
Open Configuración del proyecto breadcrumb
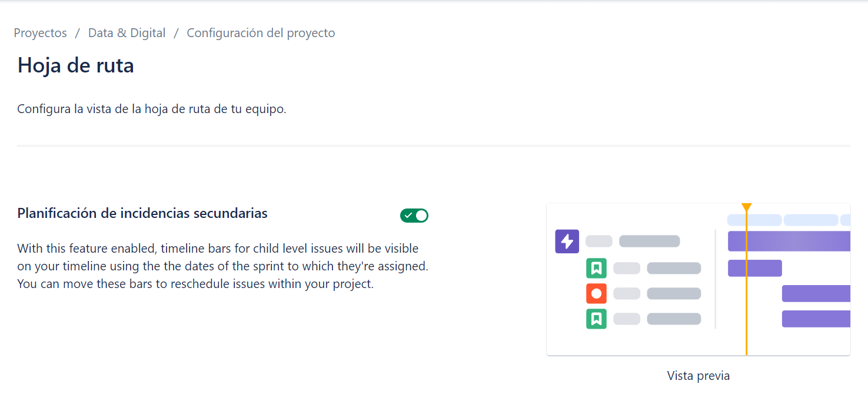pos(261,33)
